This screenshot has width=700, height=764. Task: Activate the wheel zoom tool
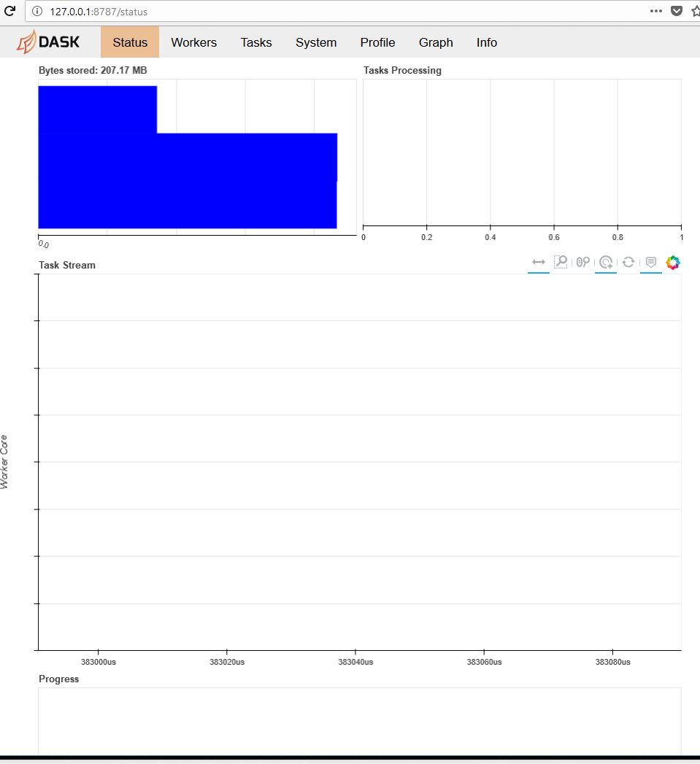tap(582, 261)
